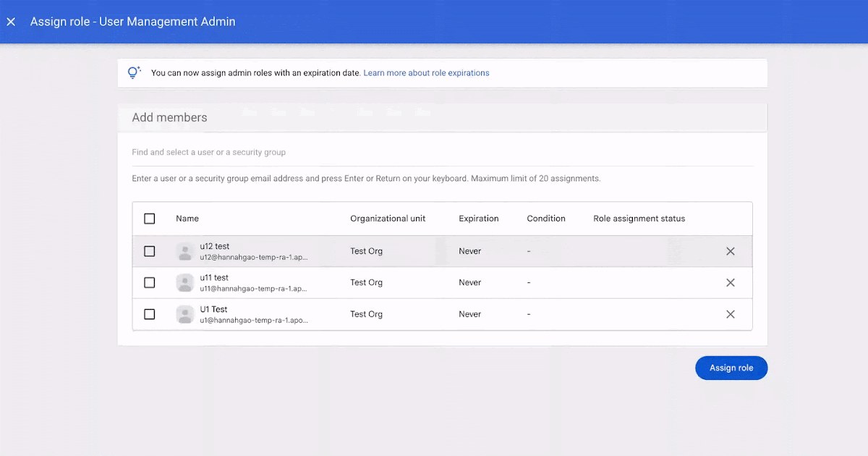Check the U1 Test row checkbox
Viewport: 868px width, 456px height.
[150, 314]
